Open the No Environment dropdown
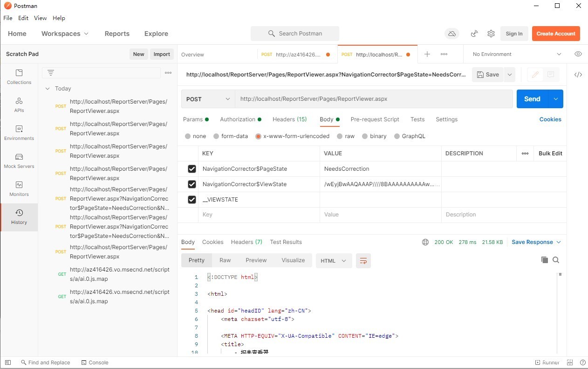The height and width of the screenshot is (369, 588). click(516, 54)
